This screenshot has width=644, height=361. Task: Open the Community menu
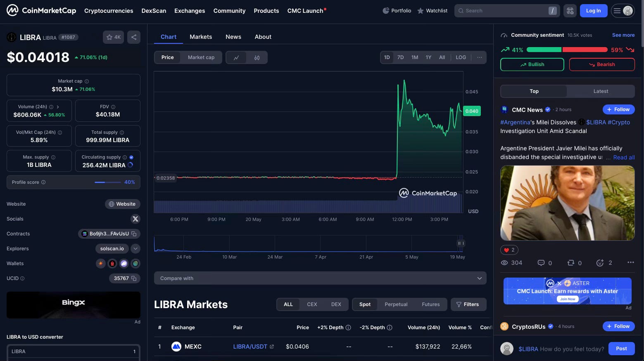point(229,11)
